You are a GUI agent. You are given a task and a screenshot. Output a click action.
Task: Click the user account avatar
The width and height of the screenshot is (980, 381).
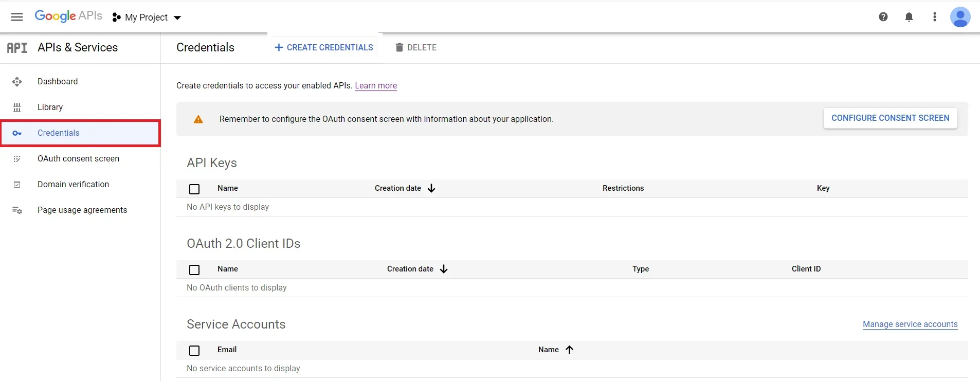coord(960,17)
